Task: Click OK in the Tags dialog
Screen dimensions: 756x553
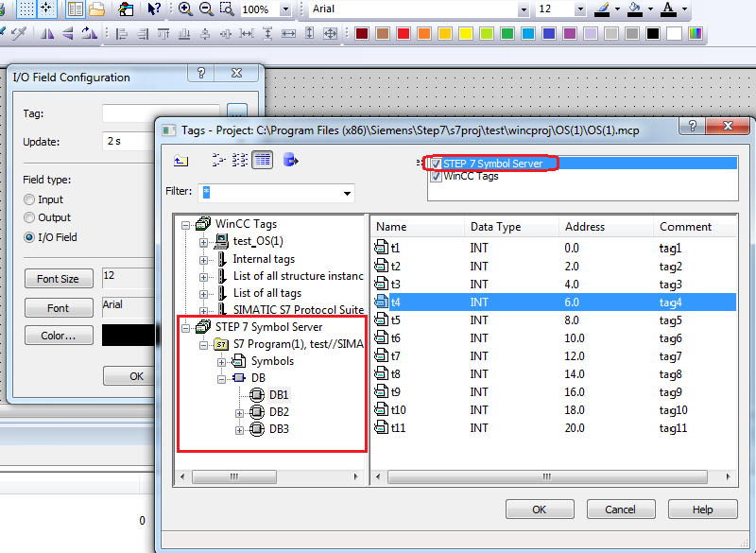Action: 540,510
